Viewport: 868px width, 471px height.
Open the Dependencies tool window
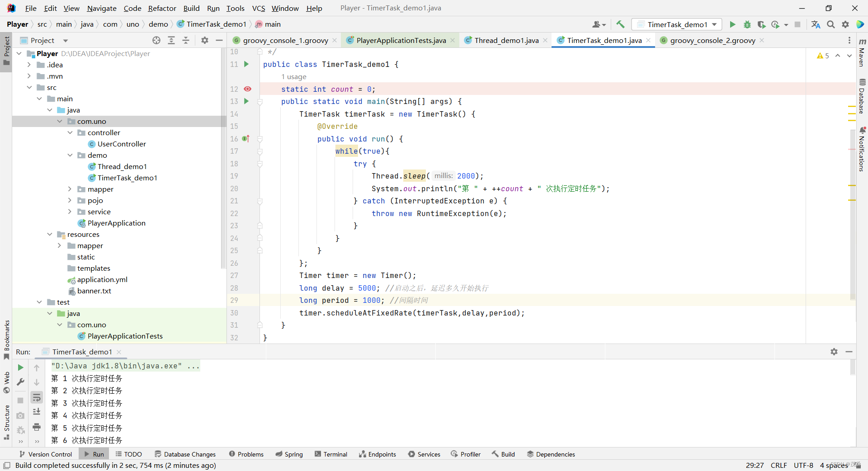551,454
